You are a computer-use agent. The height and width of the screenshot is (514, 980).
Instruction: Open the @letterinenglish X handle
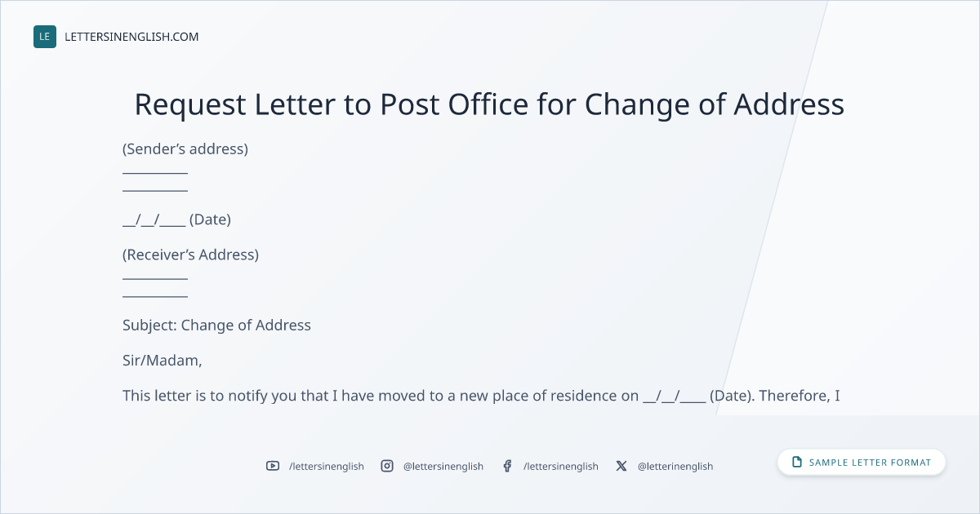click(675, 466)
